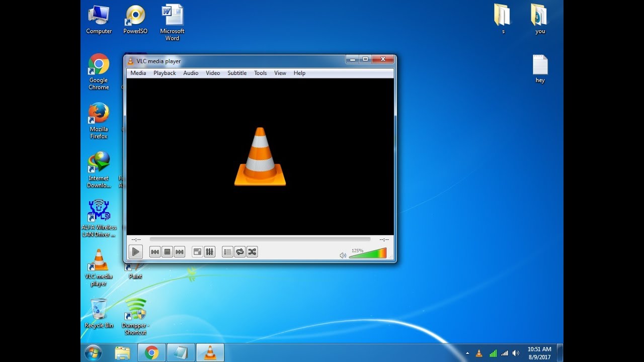The width and height of the screenshot is (644, 362).
Task: Open the View menu
Action: [280, 73]
